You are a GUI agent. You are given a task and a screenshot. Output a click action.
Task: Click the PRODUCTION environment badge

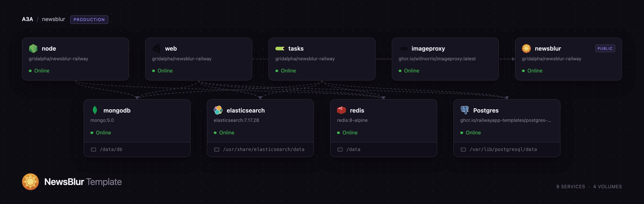pos(89,20)
